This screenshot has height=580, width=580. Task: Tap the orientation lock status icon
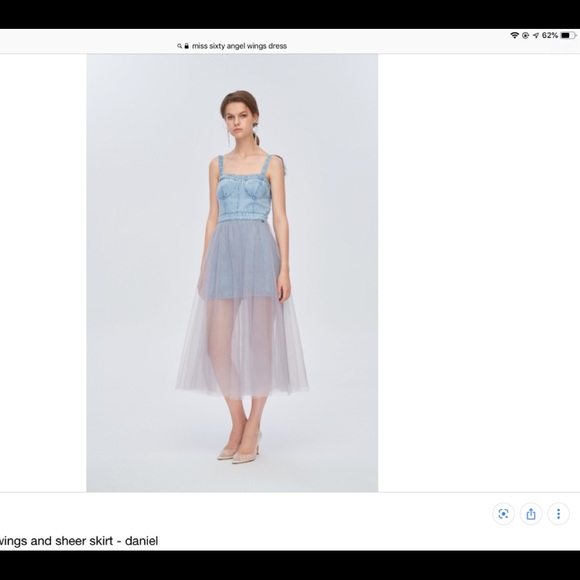[525, 36]
